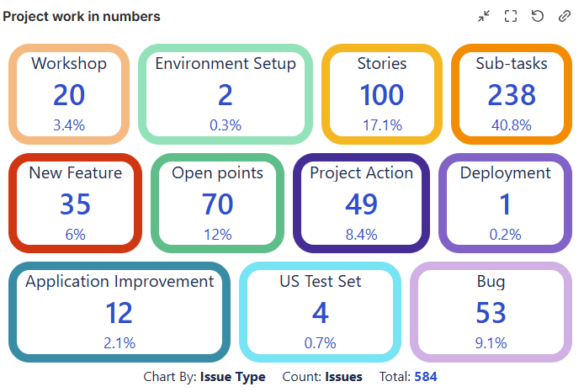The height and width of the screenshot is (392, 584).
Task: Open the Workshop count of 20
Action: click(69, 95)
